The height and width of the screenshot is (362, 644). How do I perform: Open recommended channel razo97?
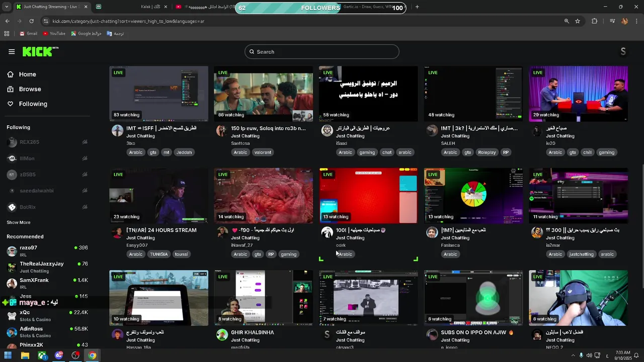click(x=47, y=250)
